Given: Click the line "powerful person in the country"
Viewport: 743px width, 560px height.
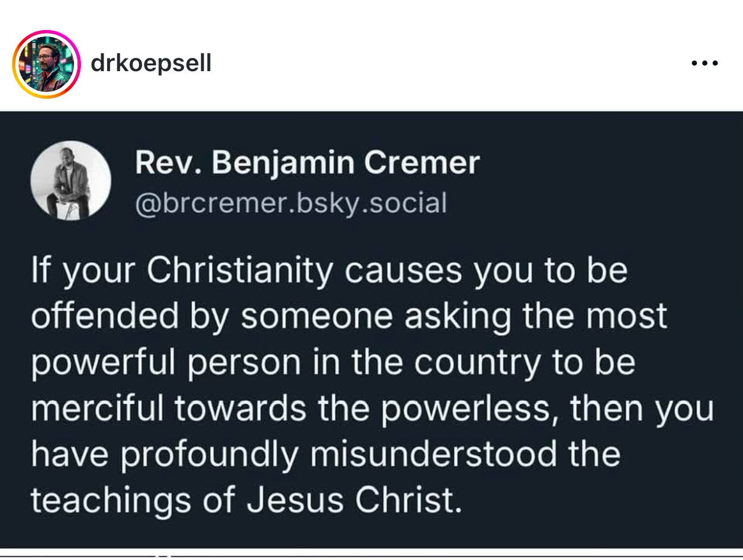Looking at the screenshot, I should (333, 363).
